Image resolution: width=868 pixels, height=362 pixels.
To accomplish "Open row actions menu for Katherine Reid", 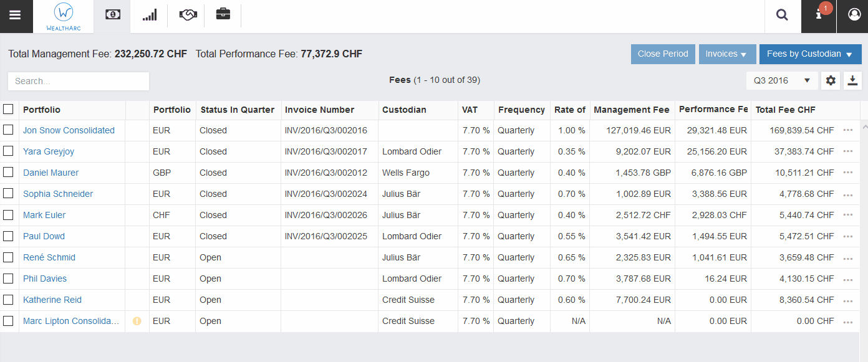I will pos(847,301).
